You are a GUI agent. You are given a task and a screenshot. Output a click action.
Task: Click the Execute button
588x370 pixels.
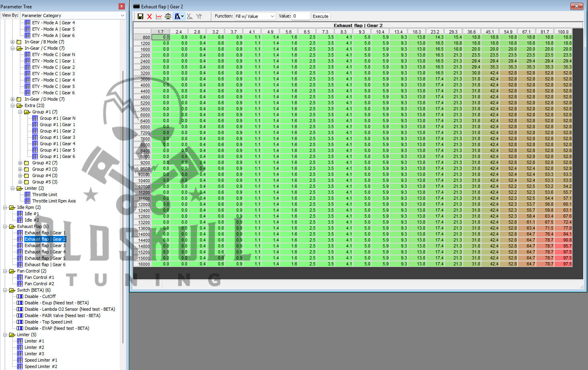tap(320, 16)
